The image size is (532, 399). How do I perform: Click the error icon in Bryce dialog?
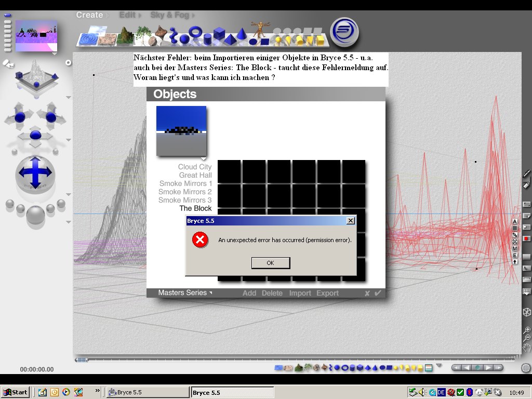pyautogui.click(x=200, y=240)
